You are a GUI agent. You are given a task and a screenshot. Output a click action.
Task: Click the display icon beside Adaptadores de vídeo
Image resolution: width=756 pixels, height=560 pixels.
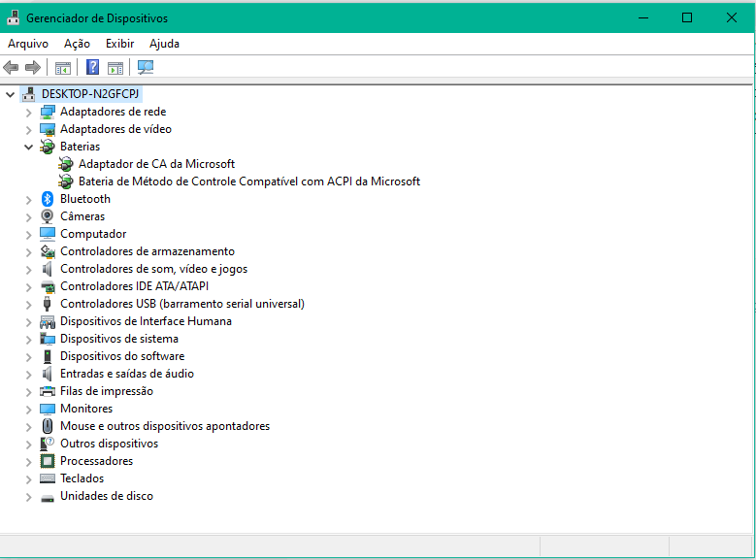click(x=48, y=129)
